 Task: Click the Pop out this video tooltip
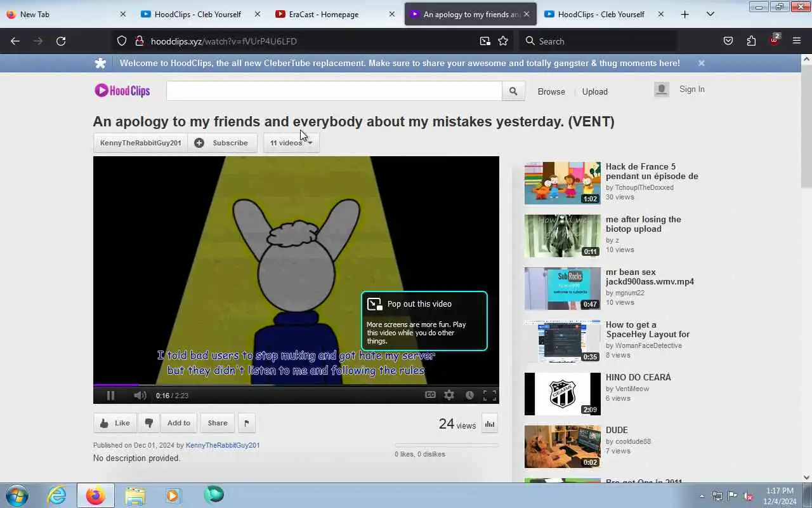[x=424, y=321]
